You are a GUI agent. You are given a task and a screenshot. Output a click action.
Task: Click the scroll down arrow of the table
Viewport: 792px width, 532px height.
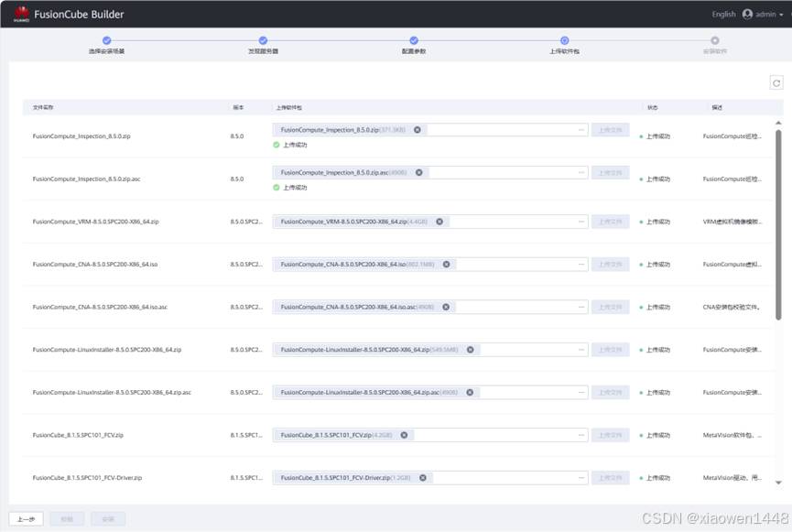(779, 482)
